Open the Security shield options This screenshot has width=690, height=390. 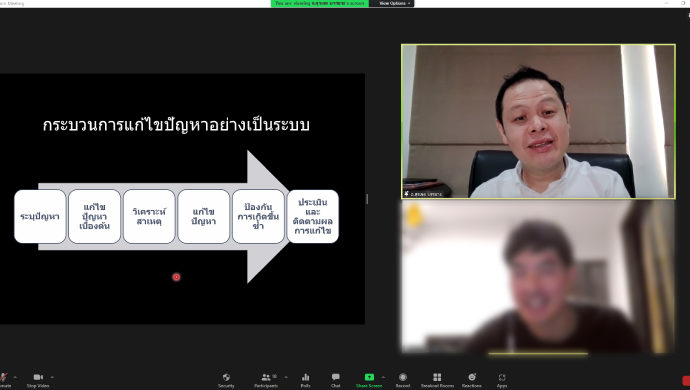[226, 377]
